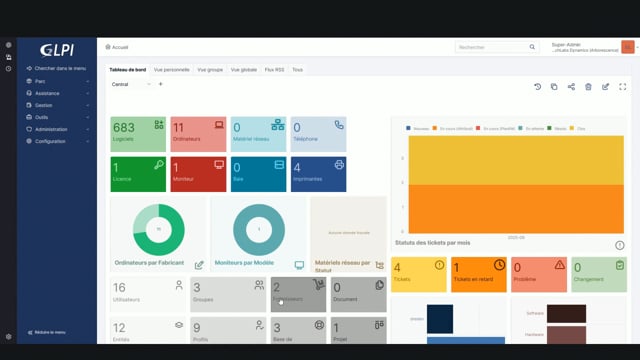This screenshot has height=360, width=640.
Task: Click the dashboard history refresh icon
Action: [x=538, y=87]
